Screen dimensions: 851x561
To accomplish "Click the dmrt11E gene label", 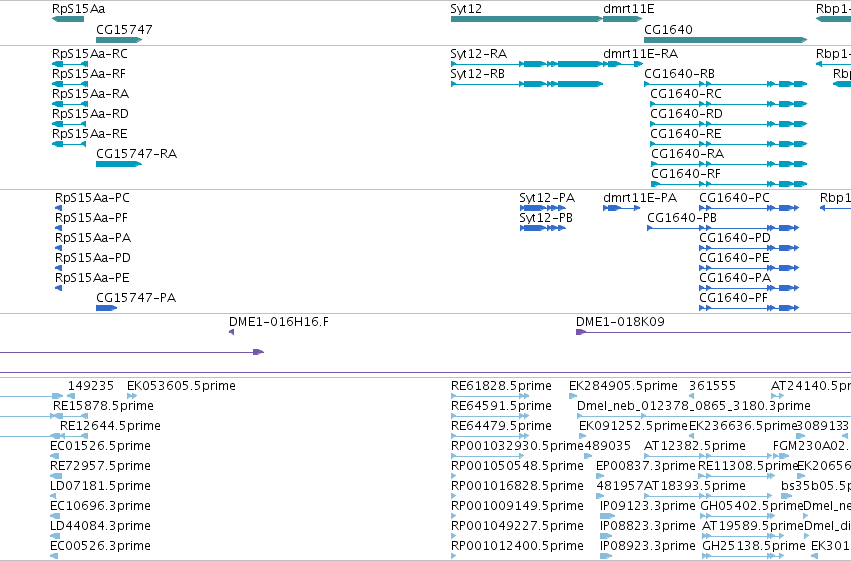I will pos(628,9).
